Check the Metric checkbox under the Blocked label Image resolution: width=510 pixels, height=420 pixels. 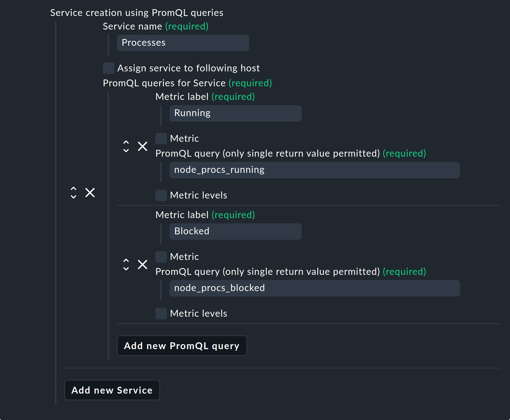[161, 257]
